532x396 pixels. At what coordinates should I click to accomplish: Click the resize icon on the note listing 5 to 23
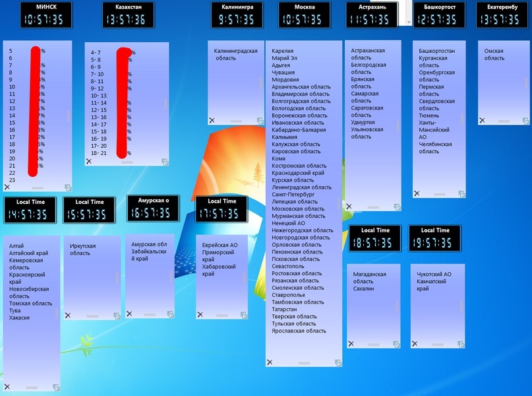click(x=68, y=187)
